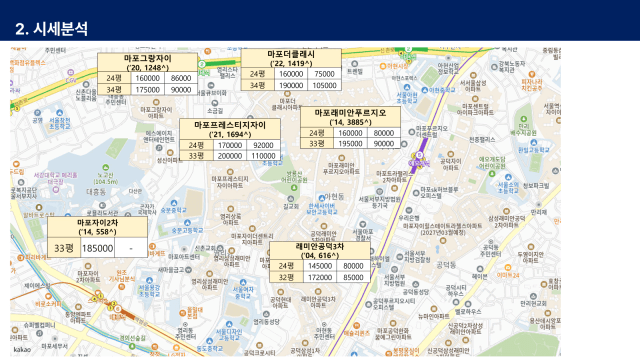This screenshot has height=360, width=640.
Task: Click the 환일고등학교 school marker icon
Action: click(x=533, y=142)
